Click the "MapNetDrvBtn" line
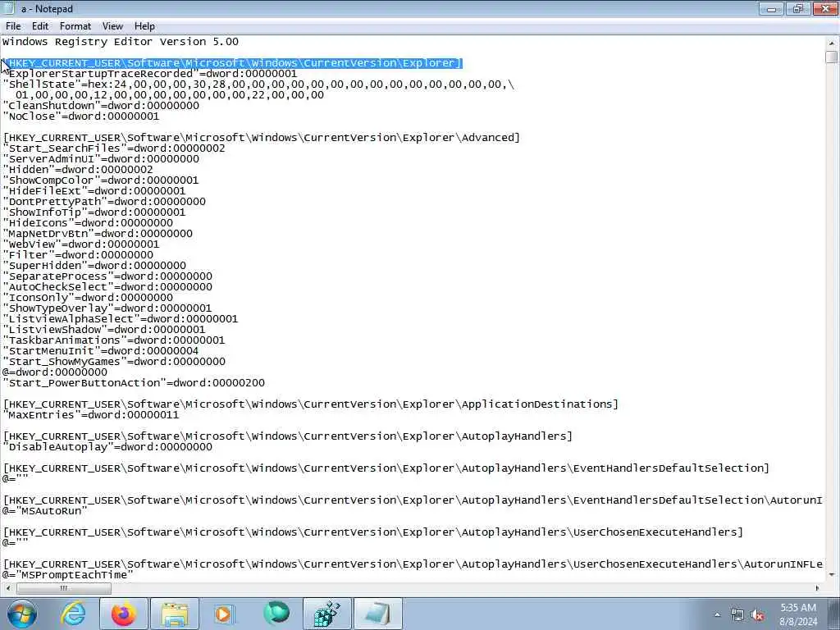Viewport: 840px width, 630px height. [98, 234]
